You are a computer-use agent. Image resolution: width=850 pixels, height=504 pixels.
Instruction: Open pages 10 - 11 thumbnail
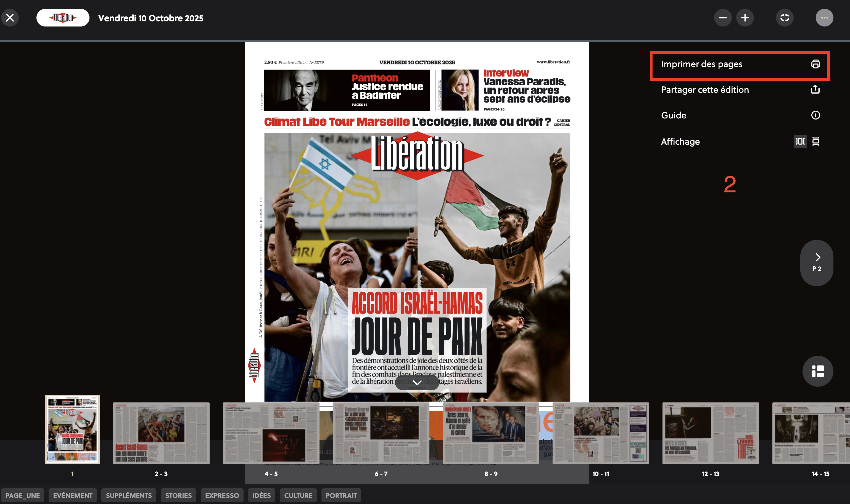601,433
